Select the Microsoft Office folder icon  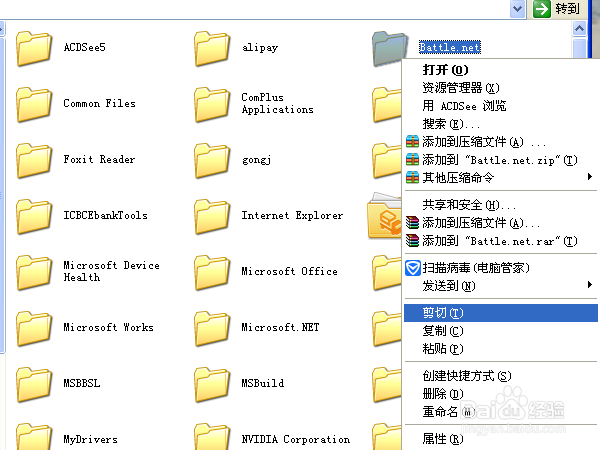pos(212,271)
